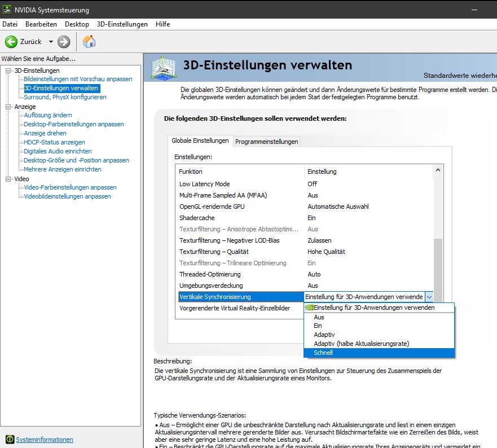Open the Zurück history dropdown arrow
The image size is (497, 448).
click(x=51, y=42)
